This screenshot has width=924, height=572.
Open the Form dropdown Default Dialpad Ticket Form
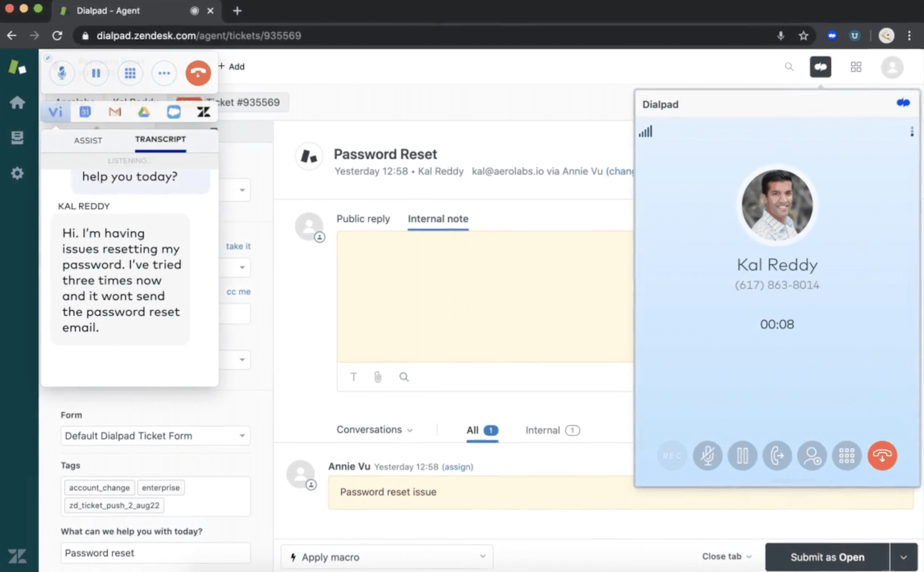(x=155, y=436)
